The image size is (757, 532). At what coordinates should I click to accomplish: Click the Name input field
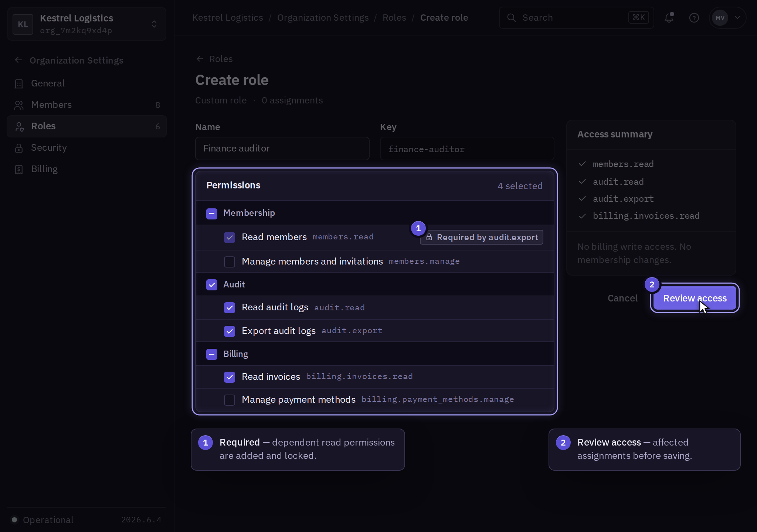pyautogui.click(x=282, y=149)
